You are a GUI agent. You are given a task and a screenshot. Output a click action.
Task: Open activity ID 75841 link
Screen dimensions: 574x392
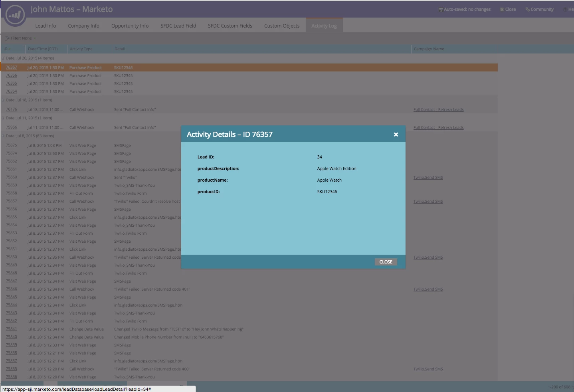tap(11, 329)
